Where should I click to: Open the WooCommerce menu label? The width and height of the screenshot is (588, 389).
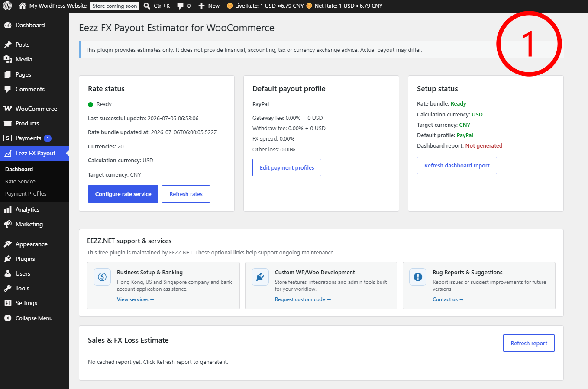36,109
